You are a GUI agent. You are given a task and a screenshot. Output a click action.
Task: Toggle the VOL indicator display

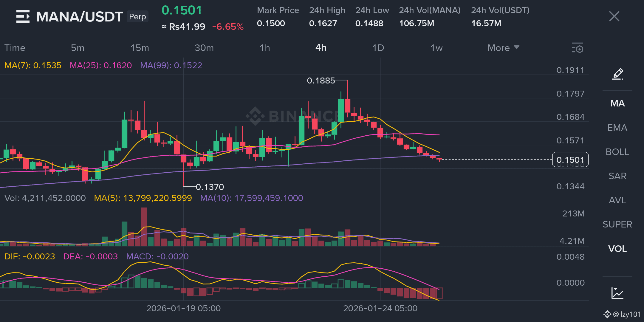[x=617, y=249]
